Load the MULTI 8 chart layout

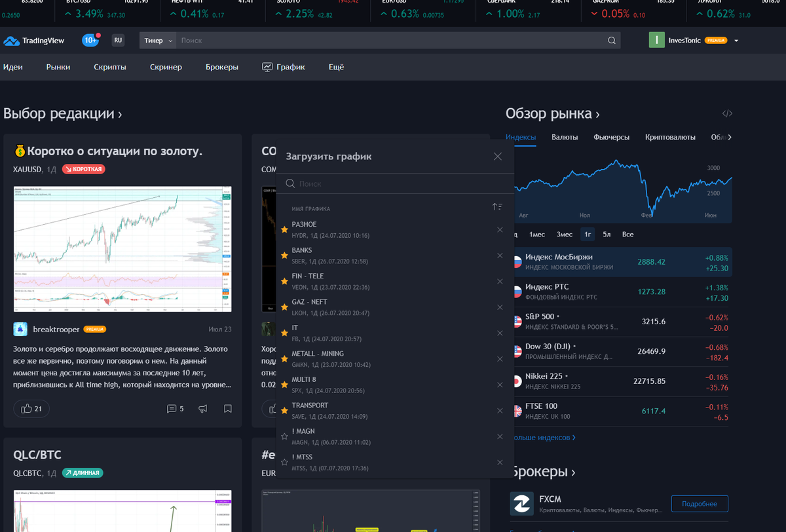(395, 385)
